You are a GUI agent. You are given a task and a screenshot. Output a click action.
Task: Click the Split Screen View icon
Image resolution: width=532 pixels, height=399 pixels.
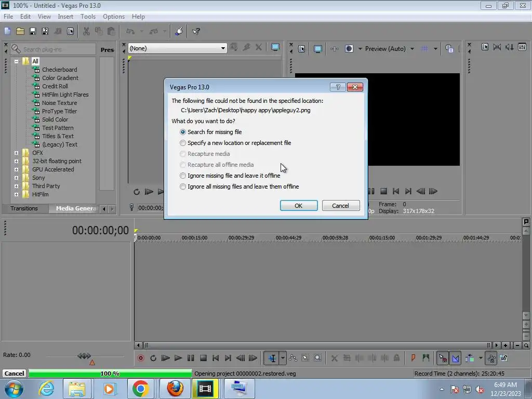[349, 48]
